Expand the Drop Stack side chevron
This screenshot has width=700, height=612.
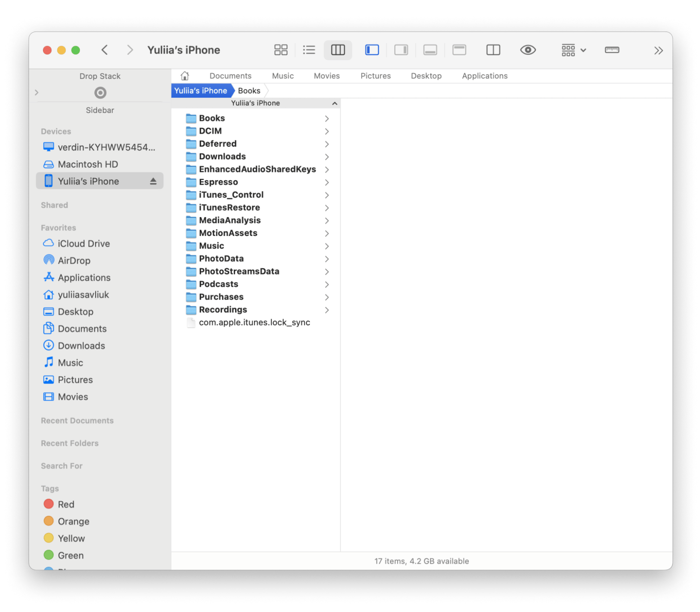click(x=37, y=92)
